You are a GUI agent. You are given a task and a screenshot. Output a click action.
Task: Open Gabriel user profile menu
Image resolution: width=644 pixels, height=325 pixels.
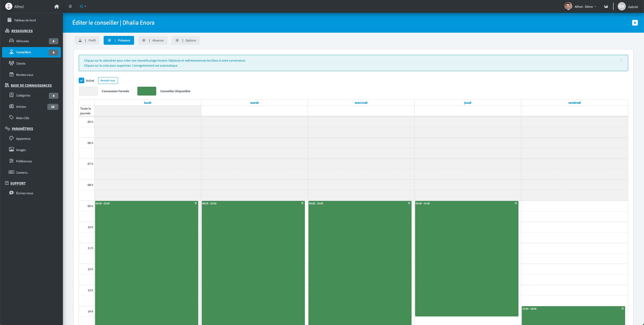[628, 7]
